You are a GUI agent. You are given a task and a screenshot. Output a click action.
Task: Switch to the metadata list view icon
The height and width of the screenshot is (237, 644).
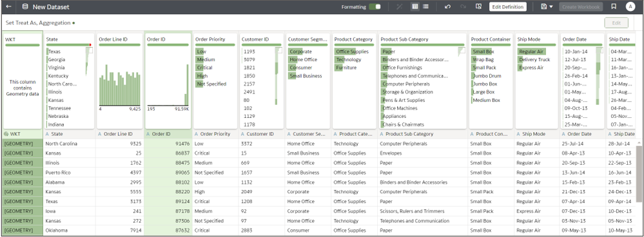[x=426, y=6]
